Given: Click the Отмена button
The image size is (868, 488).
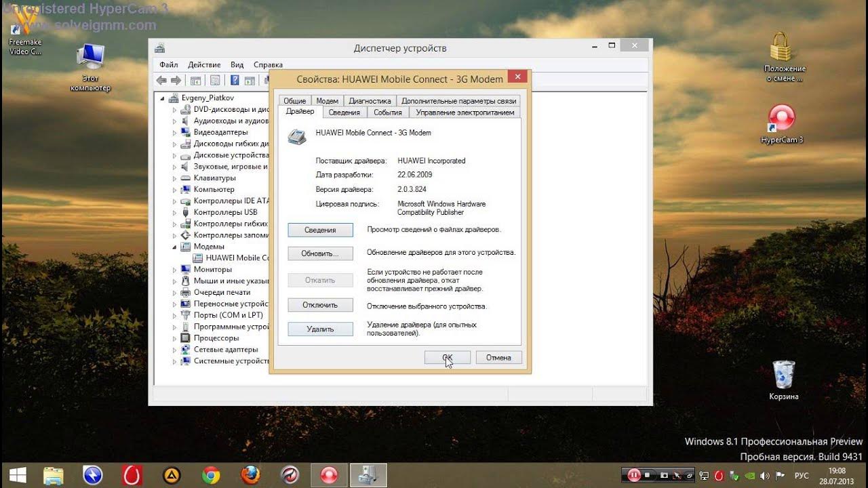Looking at the screenshot, I should [x=498, y=357].
